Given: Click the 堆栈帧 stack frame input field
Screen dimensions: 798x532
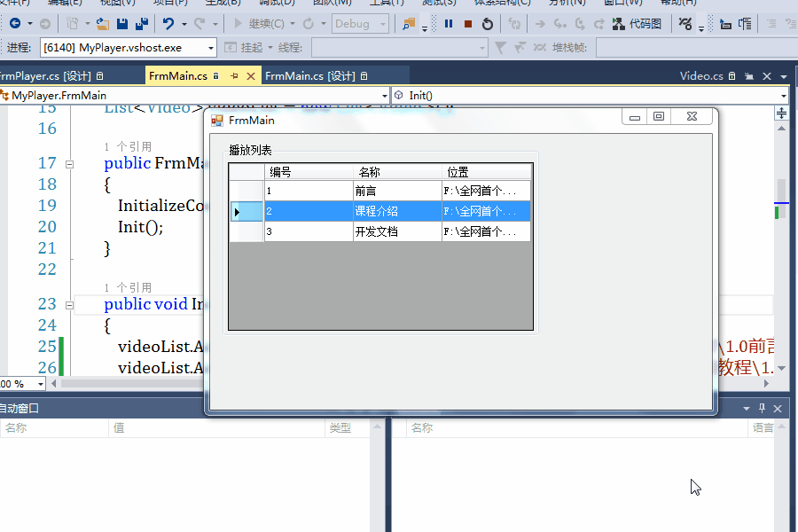Looking at the screenshot, I should [697, 48].
